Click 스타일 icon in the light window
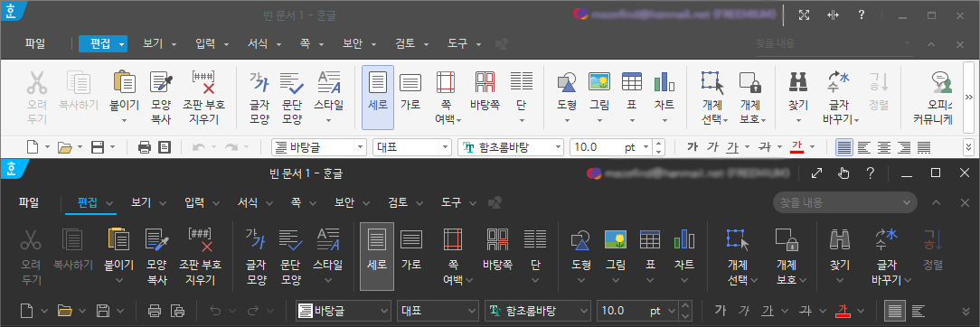Screen dimensions: 980x327 point(329,81)
